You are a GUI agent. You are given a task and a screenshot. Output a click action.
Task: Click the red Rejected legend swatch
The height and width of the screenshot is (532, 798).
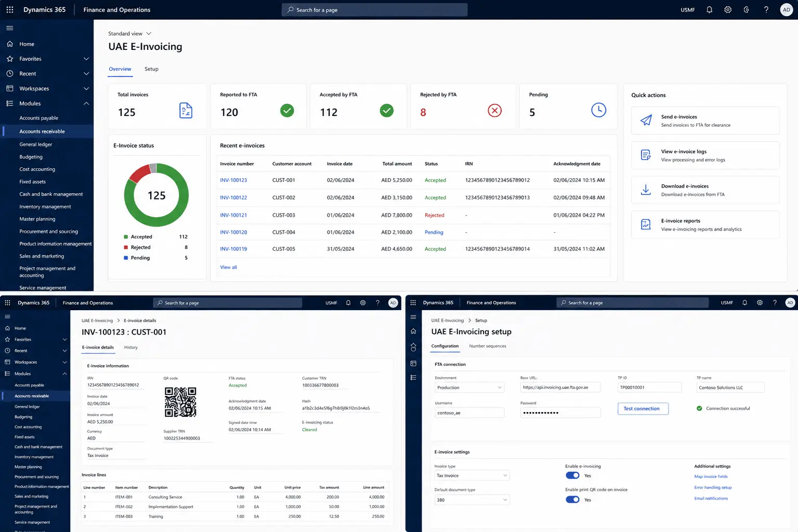coord(126,247)
